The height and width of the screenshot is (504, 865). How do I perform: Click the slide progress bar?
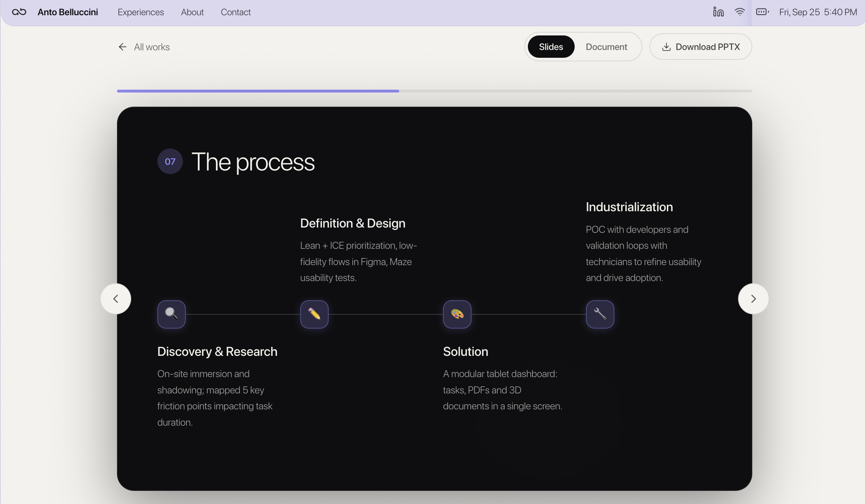(x=434, y=91)
